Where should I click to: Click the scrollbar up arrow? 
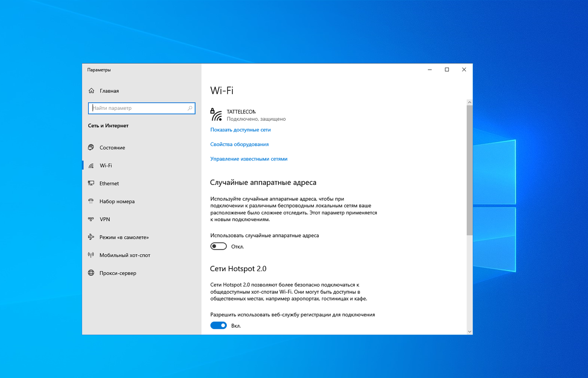point(469,102)
